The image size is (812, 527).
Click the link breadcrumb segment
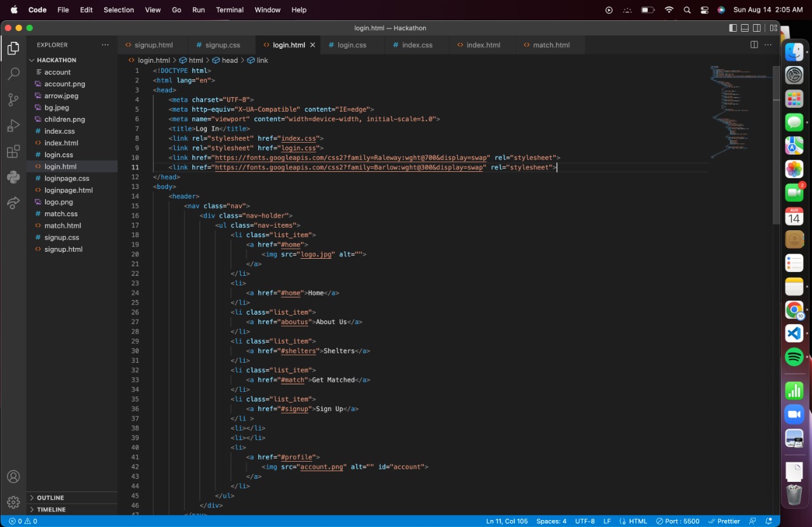click(x=258, y=60)
